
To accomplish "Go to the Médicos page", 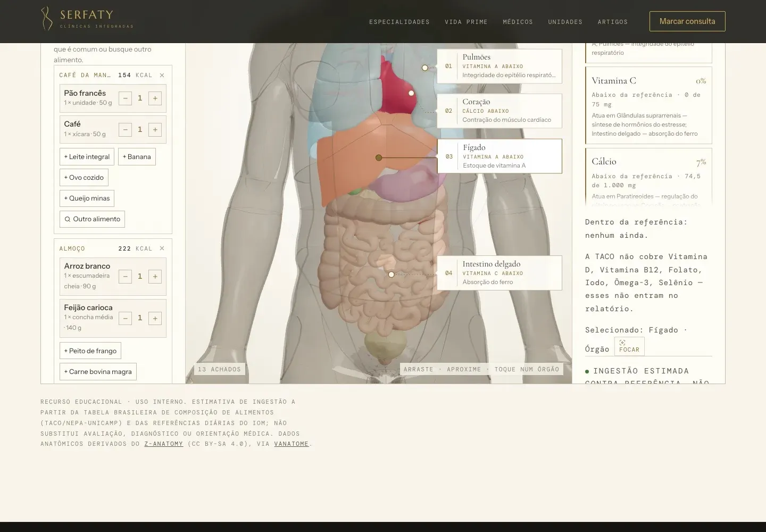I will coord(518,22).
